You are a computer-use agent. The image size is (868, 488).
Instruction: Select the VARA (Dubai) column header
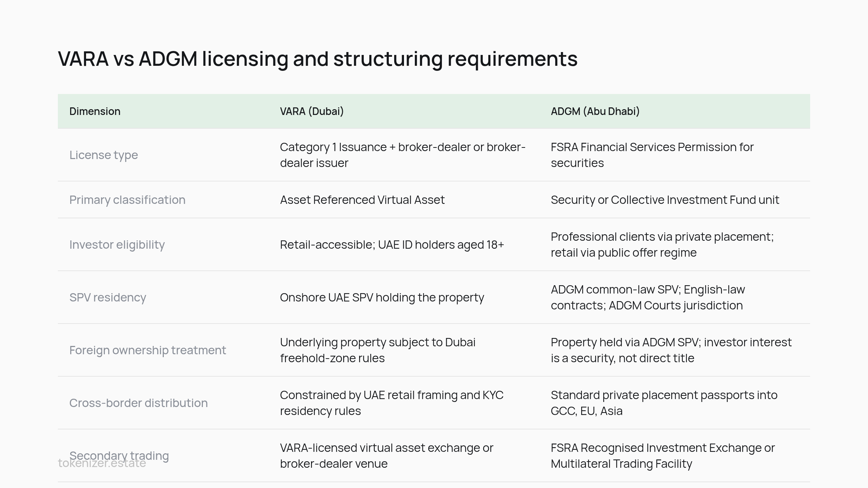point(312,111)
